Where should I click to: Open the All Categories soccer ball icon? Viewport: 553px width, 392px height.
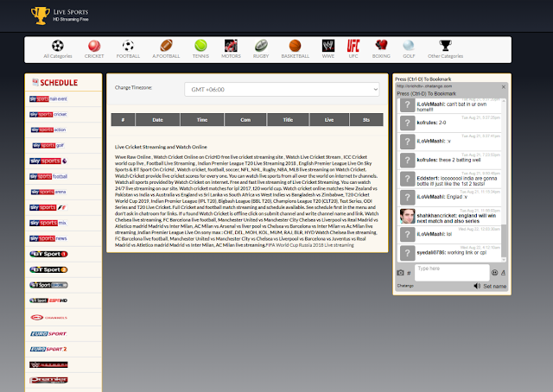click(x=58, y=46)
